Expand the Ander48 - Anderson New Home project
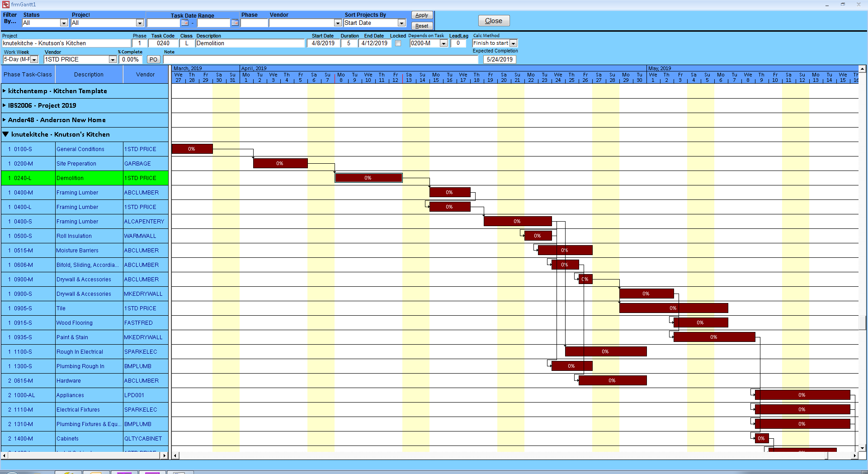The height and width of the screenshot is (474, 868). [5, 120]
